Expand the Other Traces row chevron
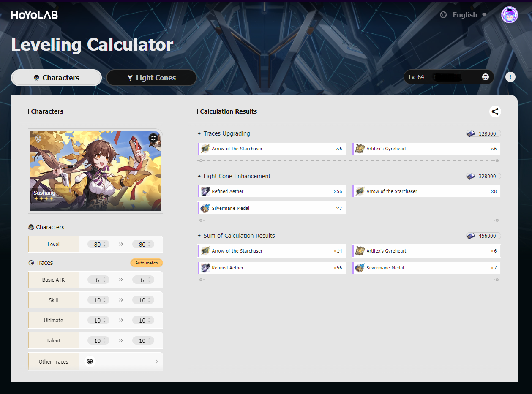Screen dimensions: 532x394 [x=157, y=361]
